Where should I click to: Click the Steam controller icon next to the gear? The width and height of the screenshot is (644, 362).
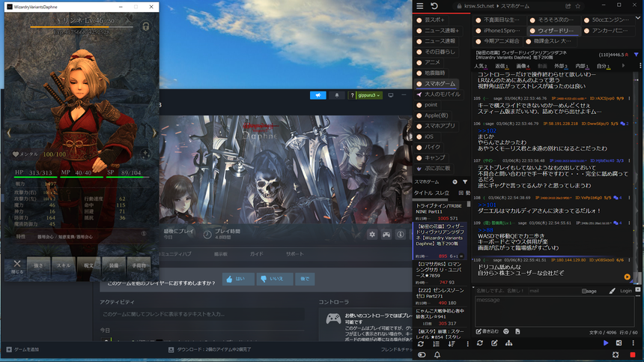386,234
